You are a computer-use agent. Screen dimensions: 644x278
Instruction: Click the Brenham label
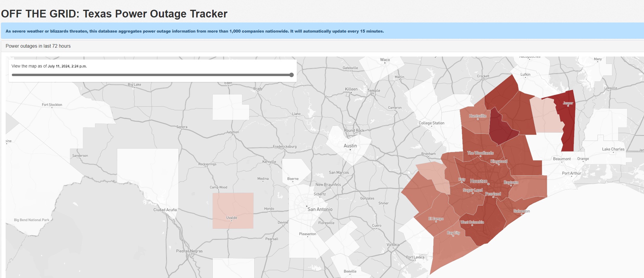(428, 154)
